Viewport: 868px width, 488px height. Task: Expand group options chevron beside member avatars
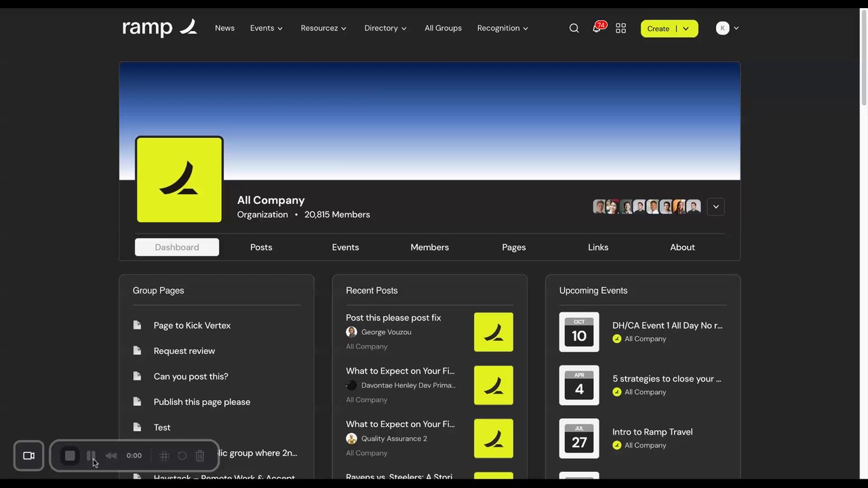point(716,207)
